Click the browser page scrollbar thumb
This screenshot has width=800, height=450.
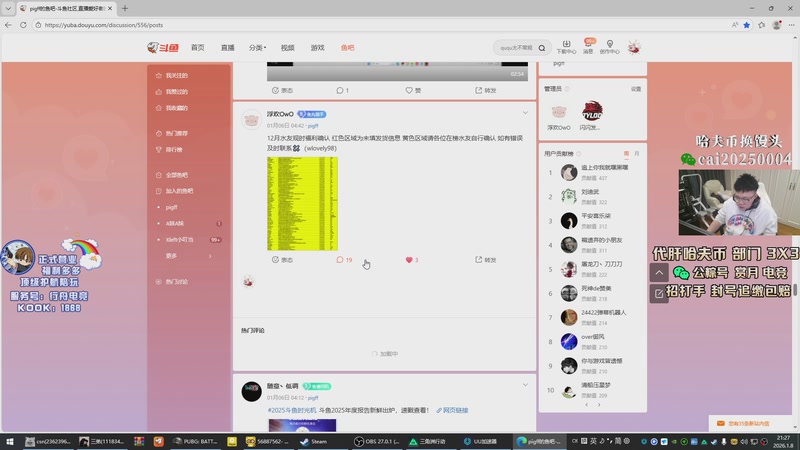794,290
